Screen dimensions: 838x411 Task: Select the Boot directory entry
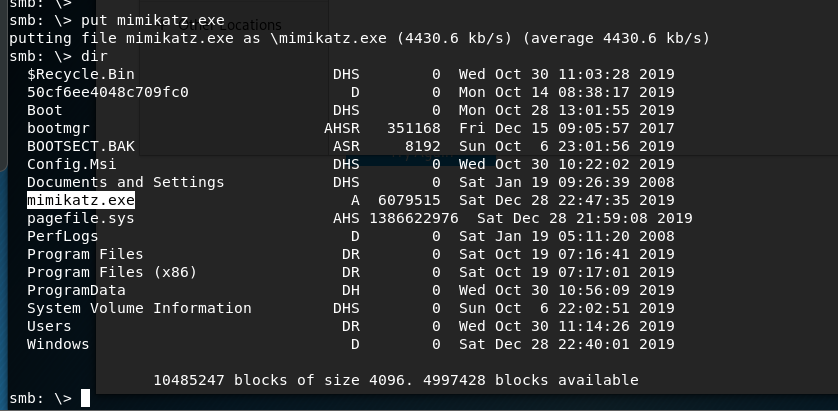click(45, 110)
